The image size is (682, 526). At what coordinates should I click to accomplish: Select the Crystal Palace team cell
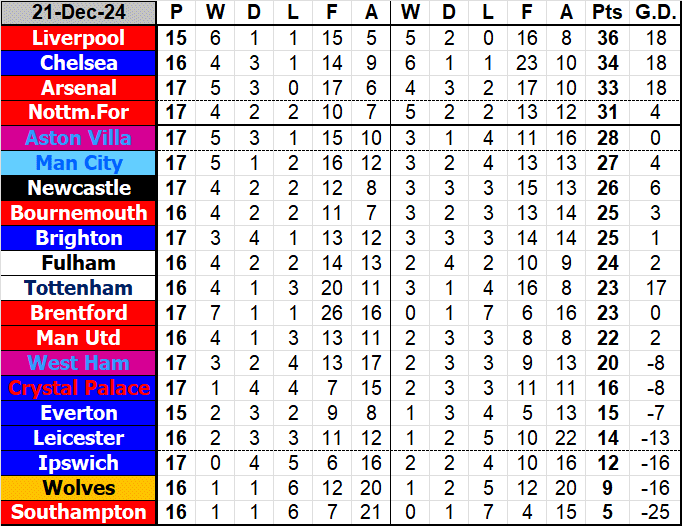click(x=79, y=388)
